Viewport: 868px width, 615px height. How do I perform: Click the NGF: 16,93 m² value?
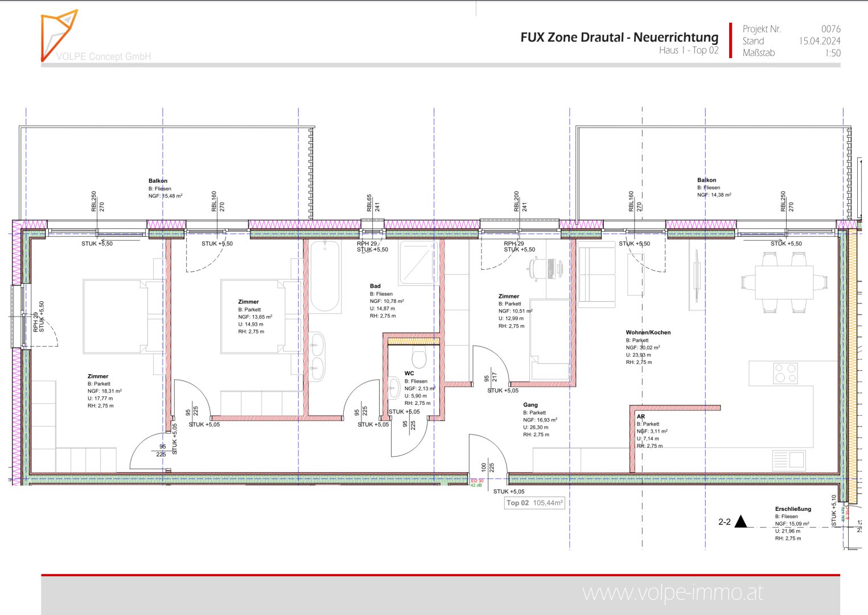tap(540, 420)
